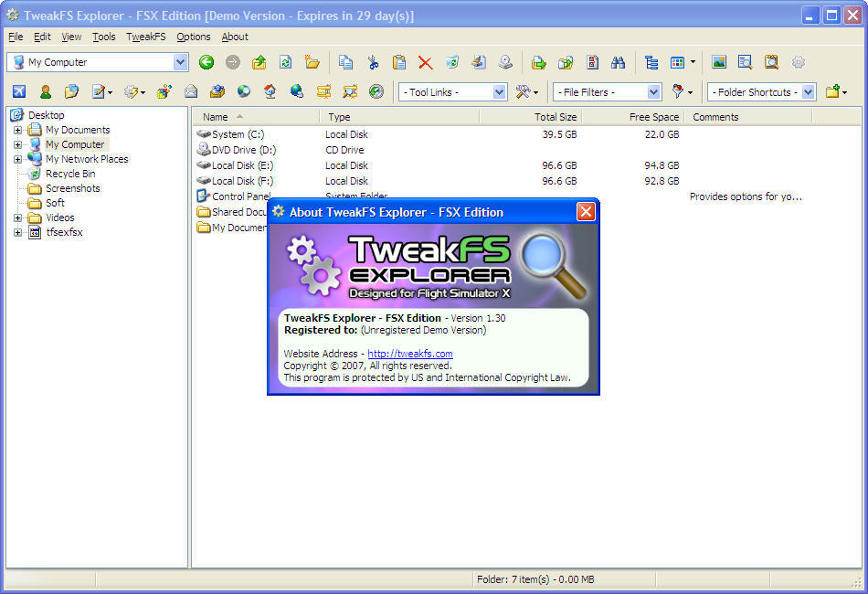Viewport: 868px width, 594px height.
Task: Open the View menu
Action: click(x=71, y=37)
